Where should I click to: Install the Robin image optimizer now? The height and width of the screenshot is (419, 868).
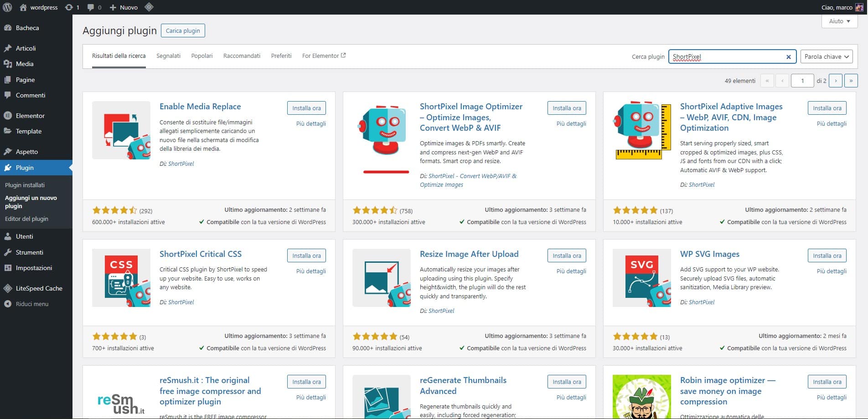tap(827, 382)
